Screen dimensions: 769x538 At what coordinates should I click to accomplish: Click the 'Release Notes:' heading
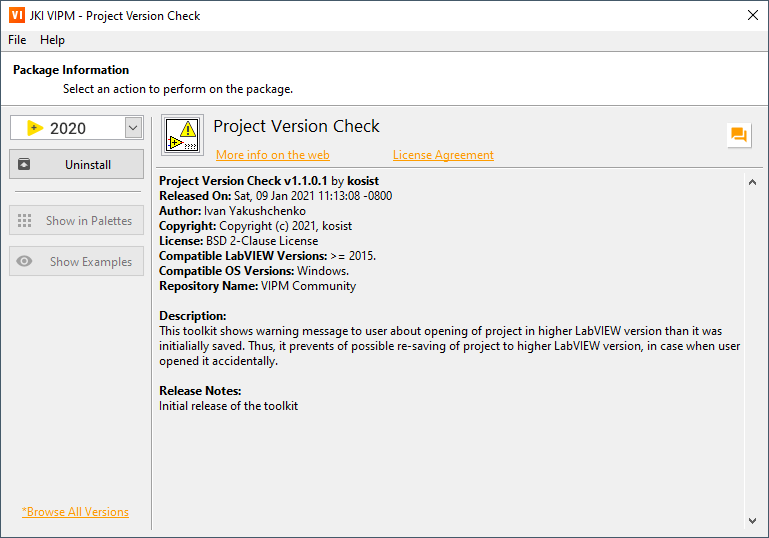[200, 391]
